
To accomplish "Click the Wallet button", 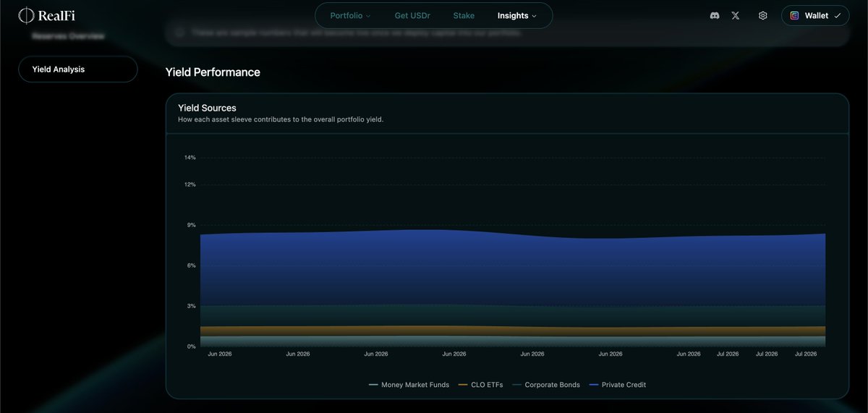I will (815, 15).
